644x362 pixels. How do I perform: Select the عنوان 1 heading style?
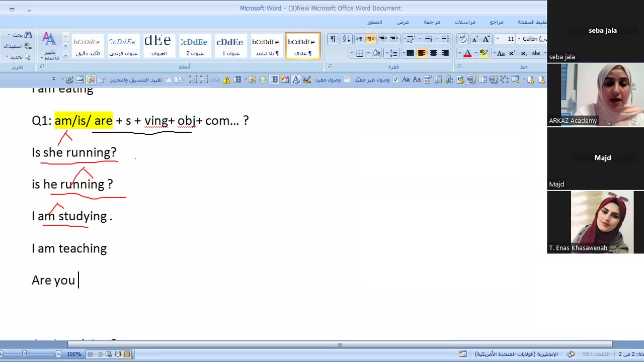(x=230, y=46)
